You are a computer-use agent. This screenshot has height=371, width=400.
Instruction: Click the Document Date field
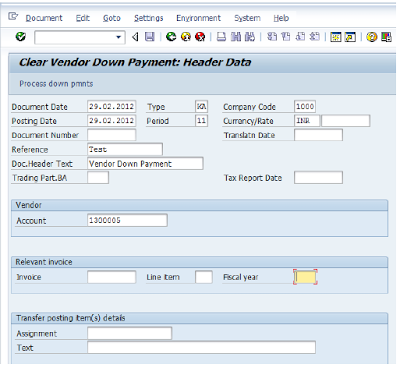[111, 107]
